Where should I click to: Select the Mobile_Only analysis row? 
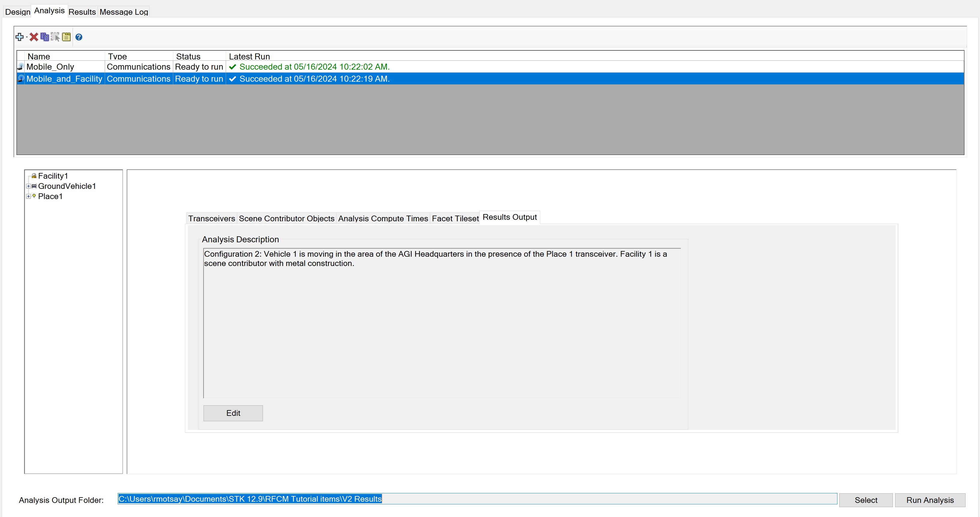pos(50,67)
